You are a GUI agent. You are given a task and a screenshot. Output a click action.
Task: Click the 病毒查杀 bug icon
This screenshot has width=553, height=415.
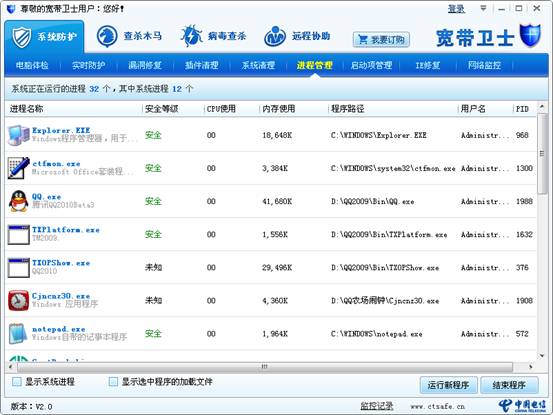[192, 36]
